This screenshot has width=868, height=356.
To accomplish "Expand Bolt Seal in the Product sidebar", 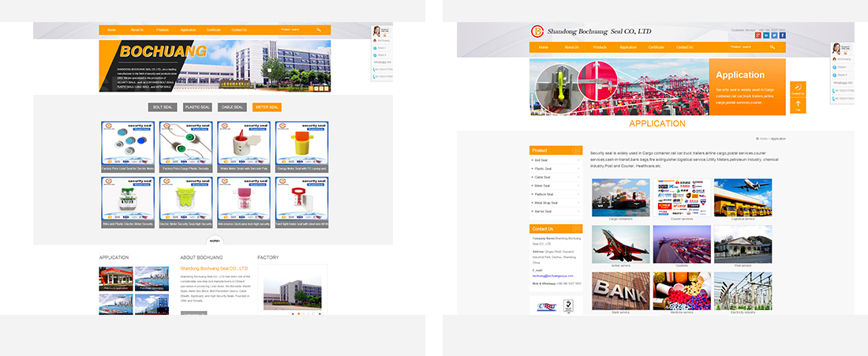I will (x=556, y=160).
